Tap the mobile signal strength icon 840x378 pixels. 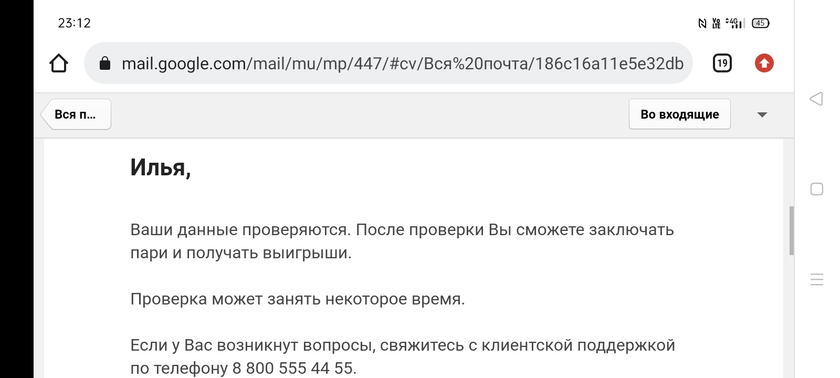click(735, 23)
